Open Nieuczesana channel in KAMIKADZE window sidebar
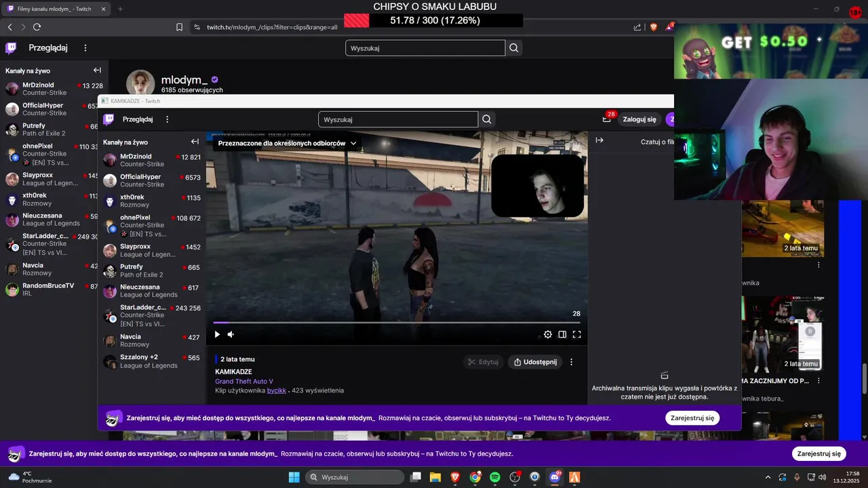Image resolution: width=868 pixels, height=488 pixels. pyautogui.click(x=152, y=291)
